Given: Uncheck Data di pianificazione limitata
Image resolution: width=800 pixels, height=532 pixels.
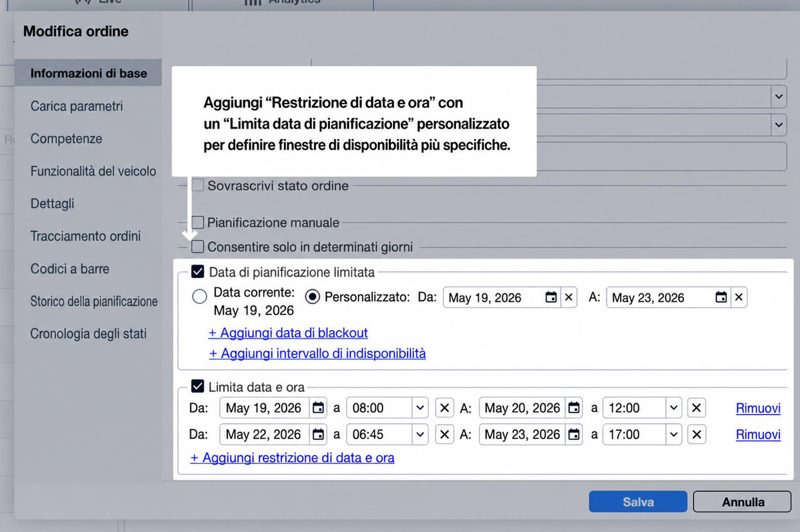Looking at the screenshot, I should pos(197,272).
